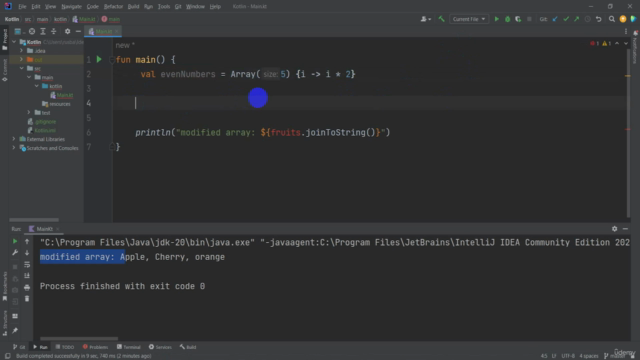640x360 pixels.
Task: Open Search Everywhere magnifier icon
Action: (612, 19)
